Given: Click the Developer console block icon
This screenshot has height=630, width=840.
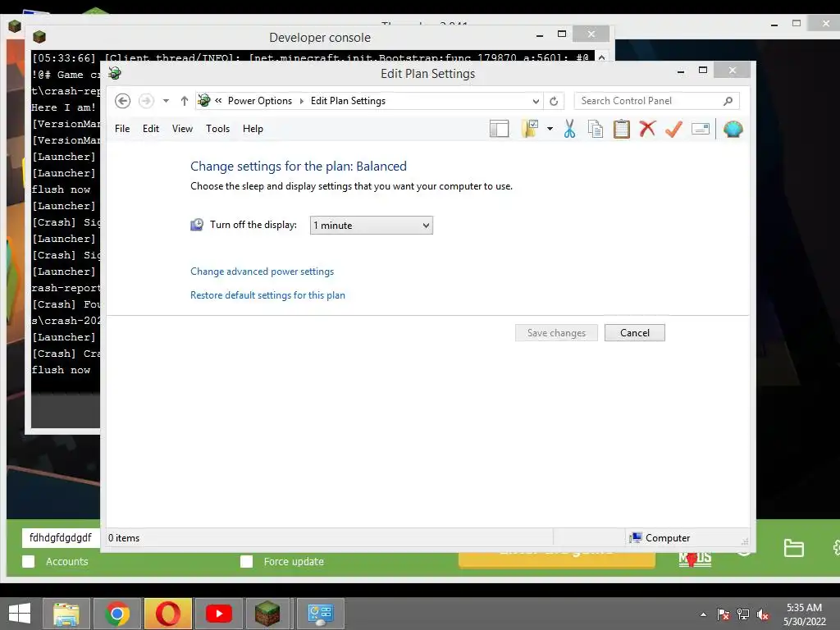Looking at the screenshot, I should pyautogui.click(x=39, y=37).
